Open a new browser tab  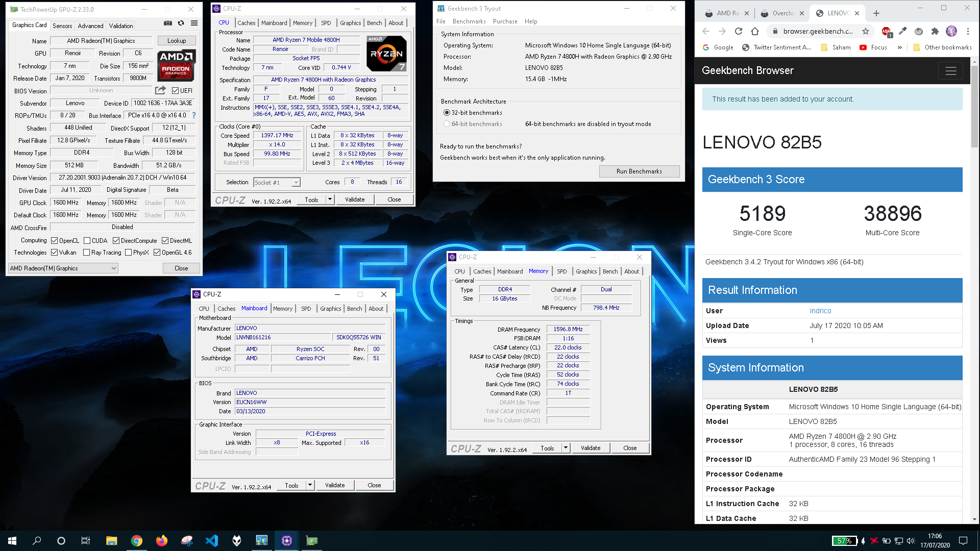(876, 13)
